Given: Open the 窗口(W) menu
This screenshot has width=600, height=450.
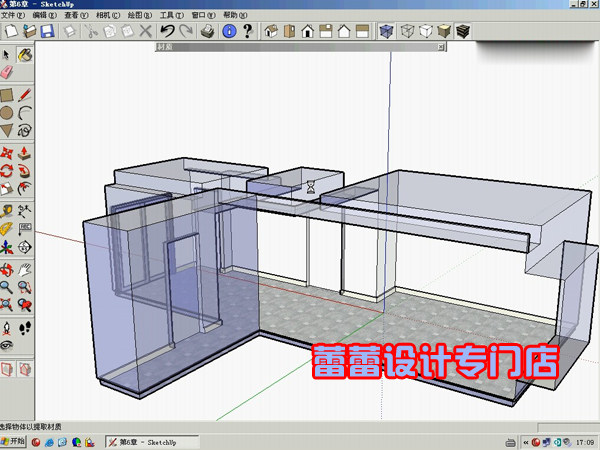Looking at the screenshot, I should (203, 15).
